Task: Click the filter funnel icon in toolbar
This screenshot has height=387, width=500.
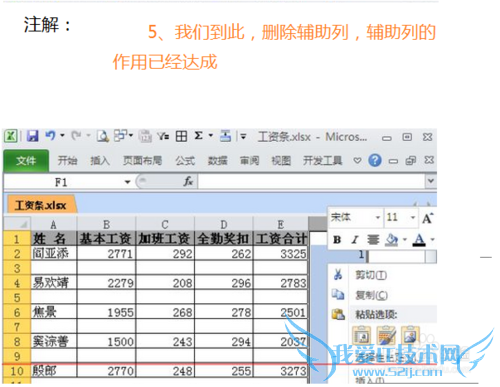Action: point(163,136)
